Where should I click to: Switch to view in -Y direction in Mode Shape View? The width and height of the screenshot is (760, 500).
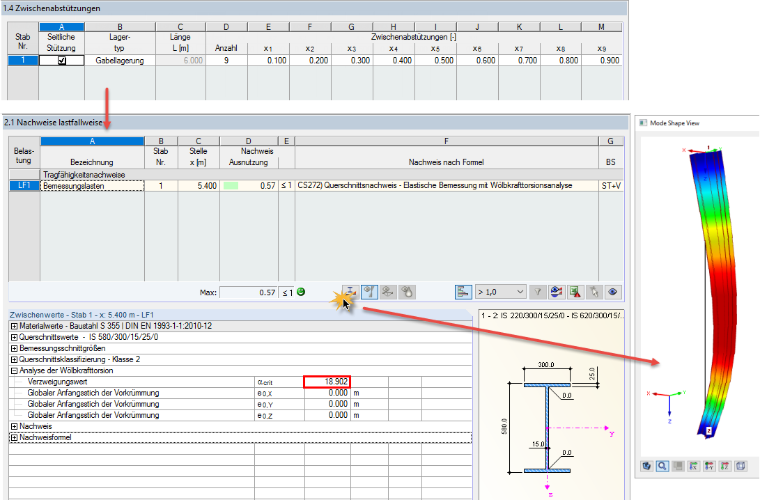click(709, 466)
